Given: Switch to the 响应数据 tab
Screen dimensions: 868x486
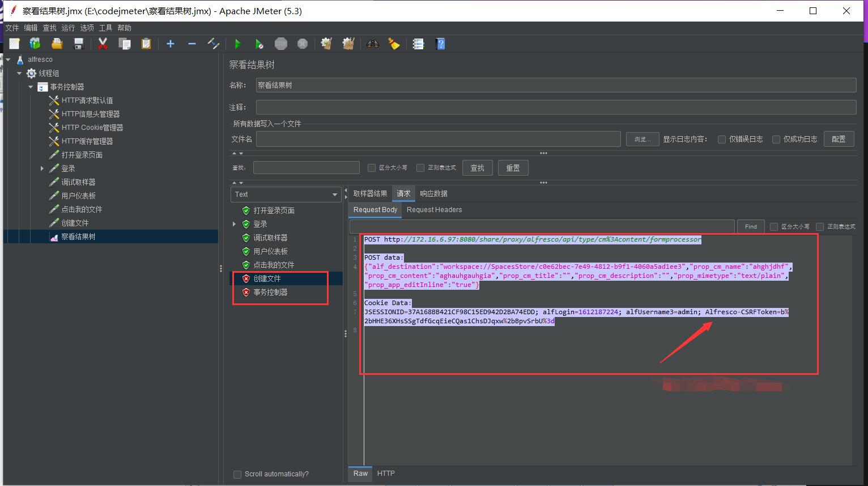Looking at the screenshot, I should point(433,193).
